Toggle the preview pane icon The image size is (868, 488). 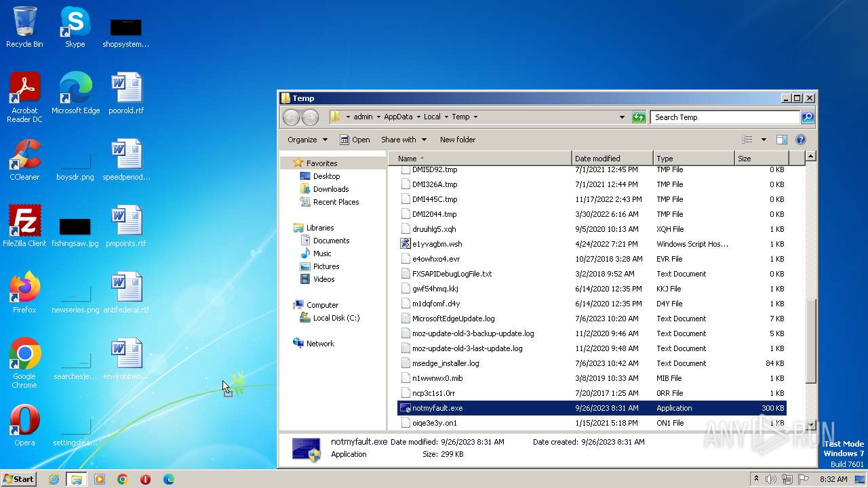[x=781, y=140]
